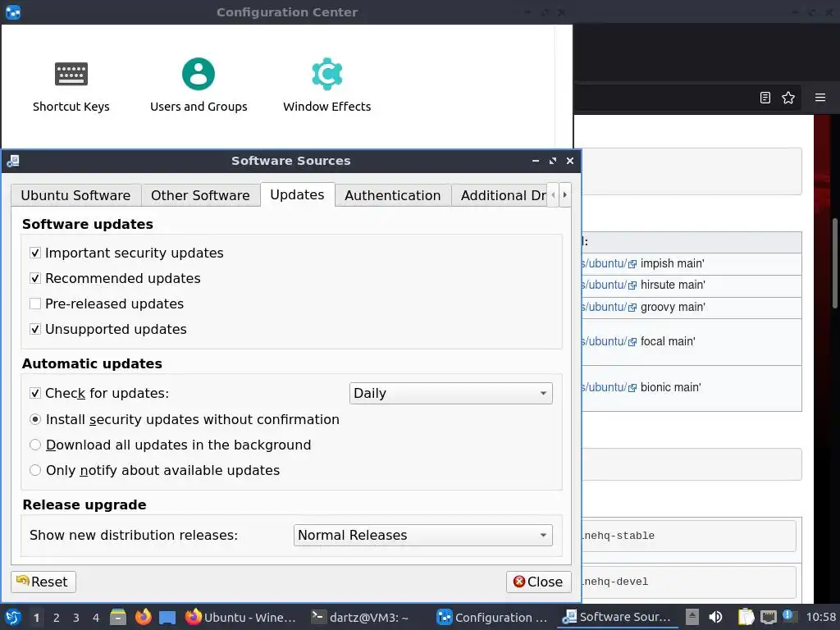840x630 pixels.
Task: Open the removable media eject tray icon
Action: pos(692,617)
